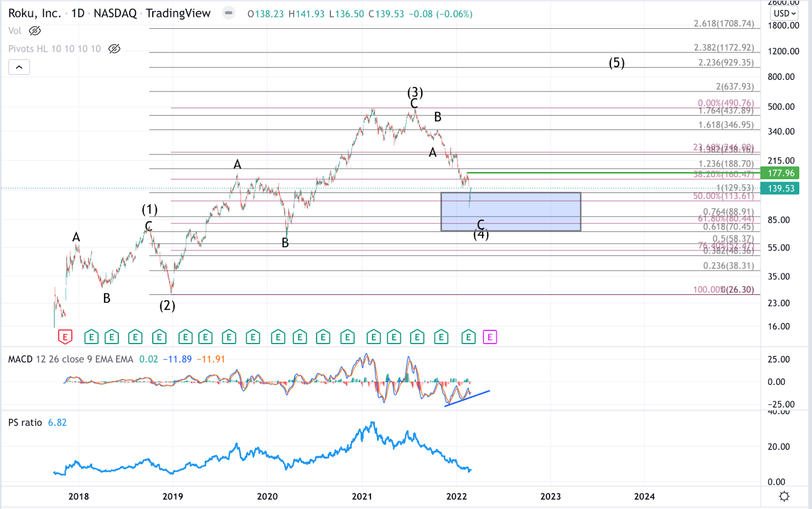Click the 2020 label on time axis
812x509 pixels.
(267, 496)
